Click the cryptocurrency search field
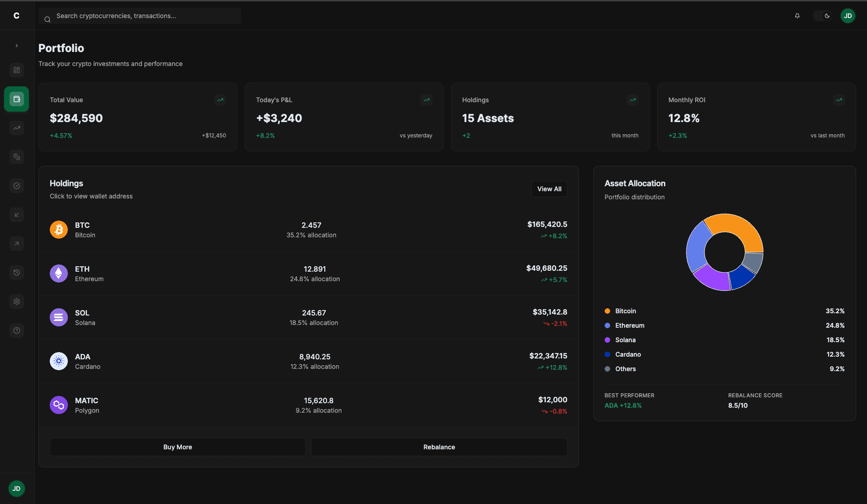 tap(139, 16)
